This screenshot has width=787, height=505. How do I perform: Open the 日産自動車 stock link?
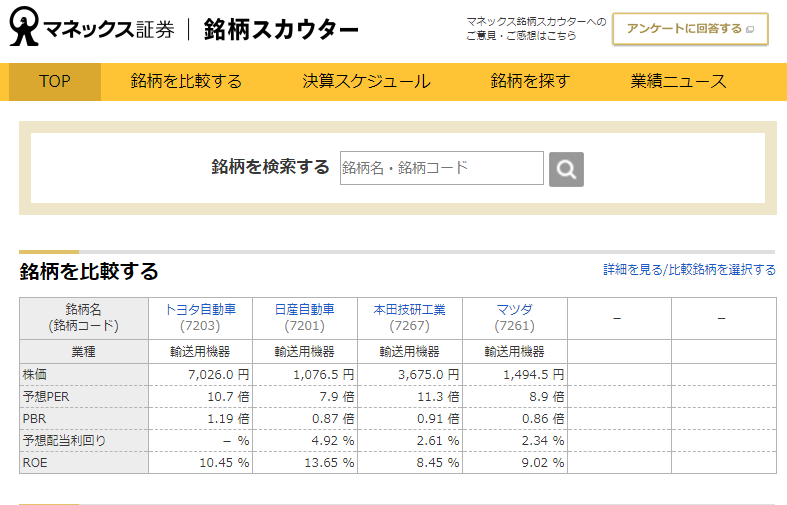[x=305, y=309]
